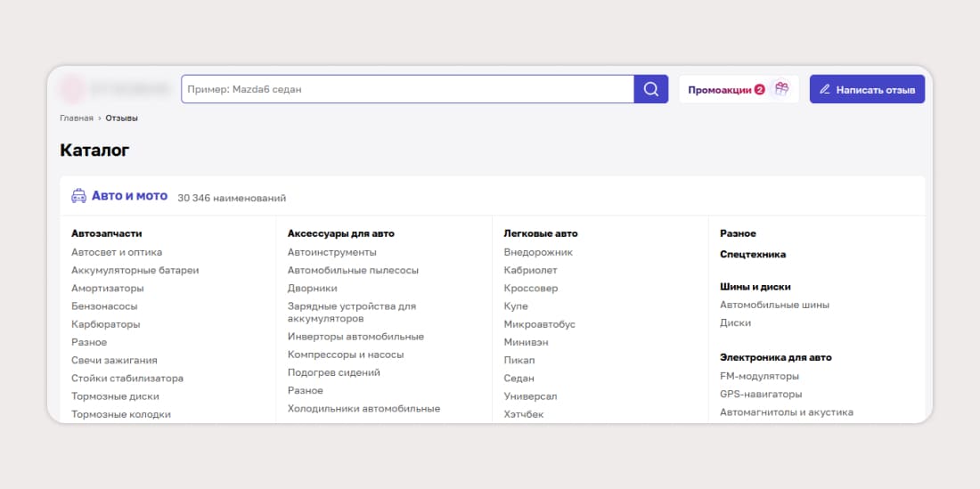Open Автомобильные пылесосы category
980x489 pixels.
[353, 270]
